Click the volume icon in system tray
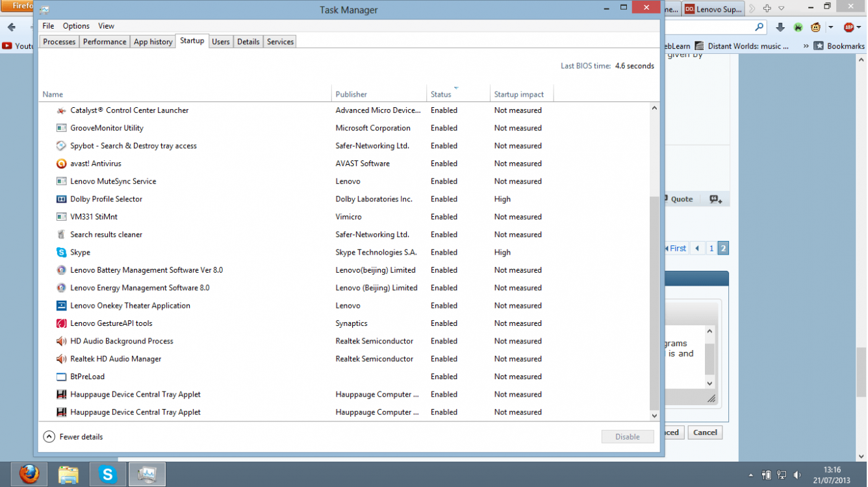Screen dimensions: 868x487 [797, 475]
